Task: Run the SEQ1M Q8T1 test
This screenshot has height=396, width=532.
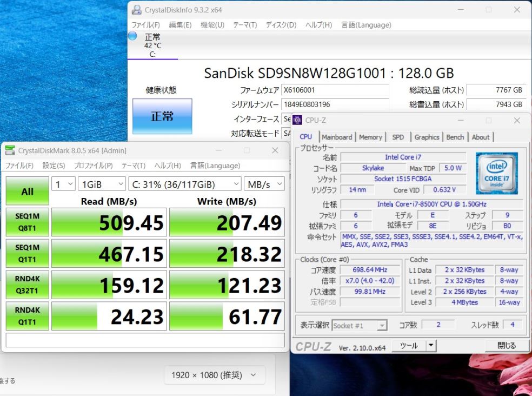Action: pos(27,222)
